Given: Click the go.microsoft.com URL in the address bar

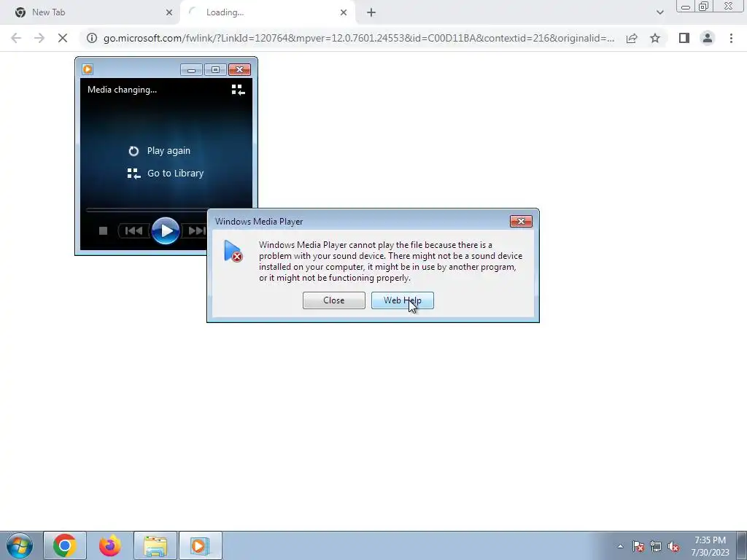Looking at the screenshot, I should (359, 38).
